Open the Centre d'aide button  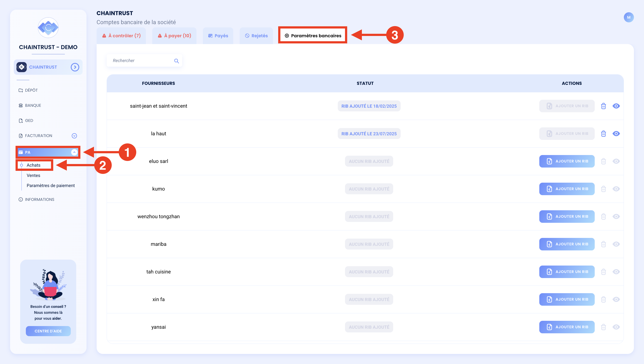pos(48,331)
